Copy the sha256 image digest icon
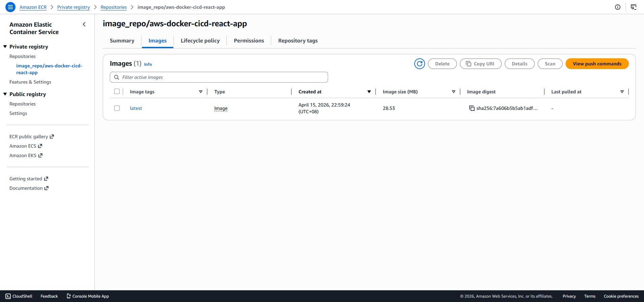Image resolution: width=644 pixels, height=302 pixels. (x=472, y=108)
